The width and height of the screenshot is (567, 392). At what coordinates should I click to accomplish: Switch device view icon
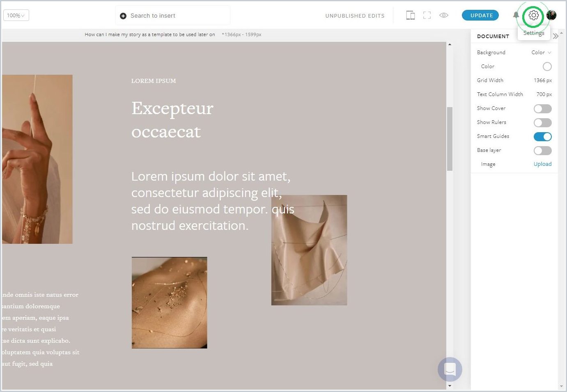tap(410, 15)
